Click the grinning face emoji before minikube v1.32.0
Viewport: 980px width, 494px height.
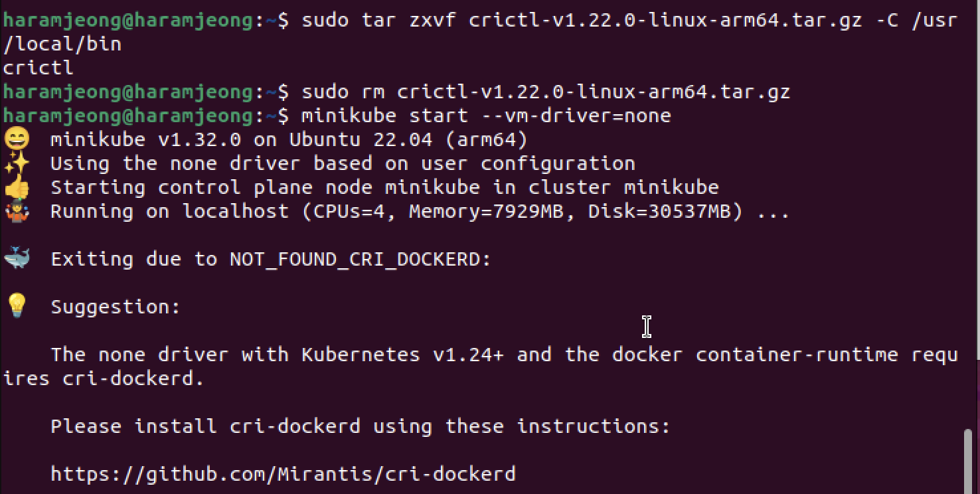click(17, 140)
